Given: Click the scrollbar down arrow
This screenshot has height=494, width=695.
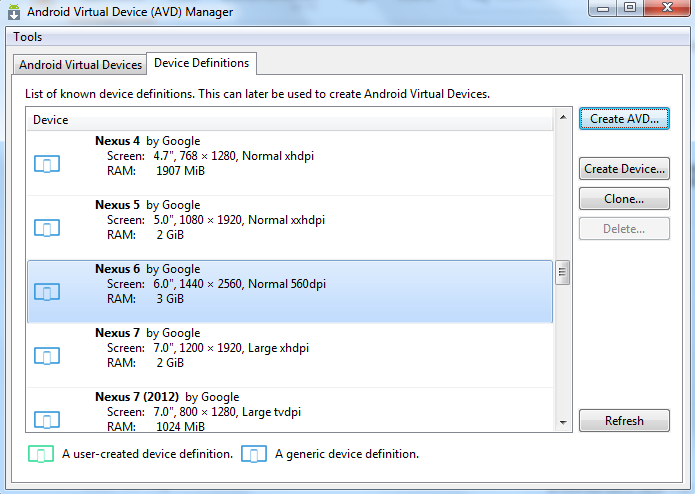Looking at the screenshot, I should click(x=563, y=423).
